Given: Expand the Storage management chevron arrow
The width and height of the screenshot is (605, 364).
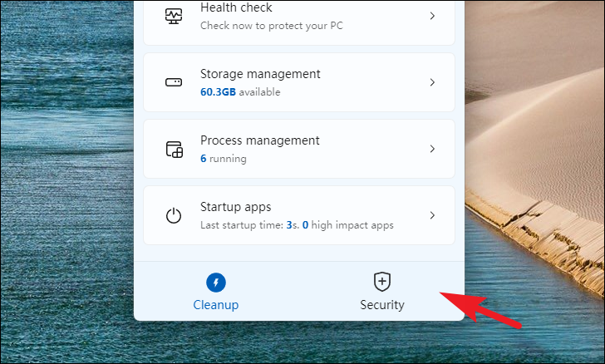Looking at the screenshot, I should (432, 82).
